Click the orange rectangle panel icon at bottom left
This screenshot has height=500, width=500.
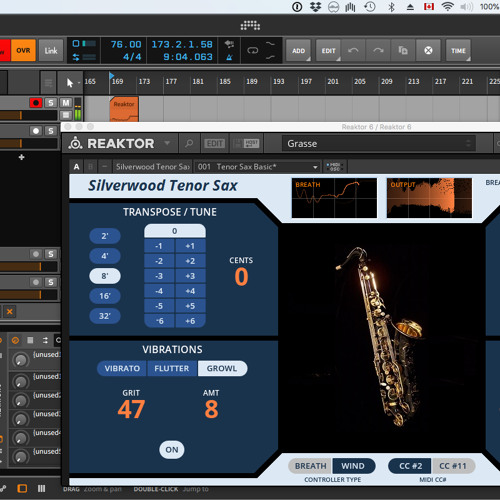coord(22,489)
